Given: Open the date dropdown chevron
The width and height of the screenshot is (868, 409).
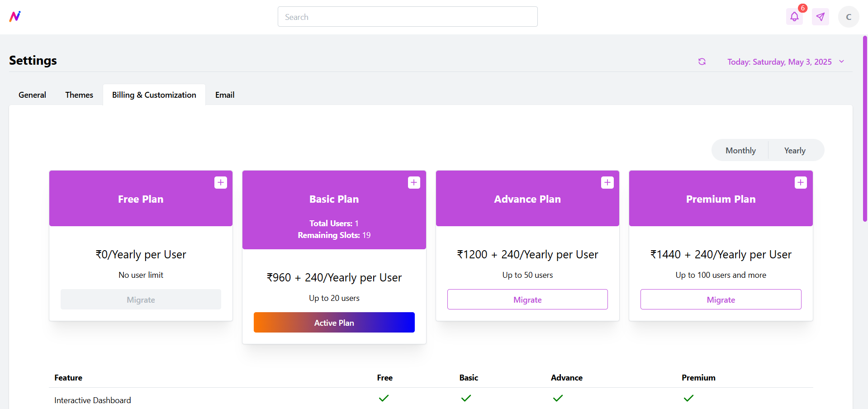Looking at the screenshot, I should coord(842,62).
